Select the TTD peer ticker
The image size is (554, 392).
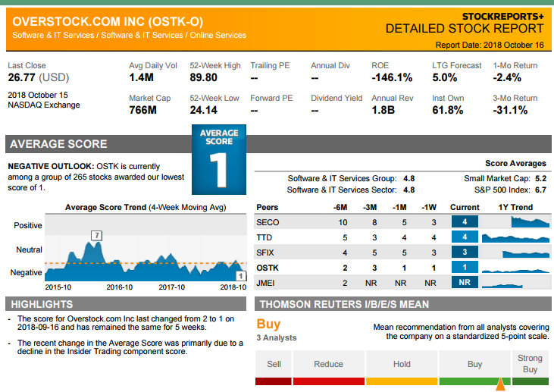(x=264, y=237)
